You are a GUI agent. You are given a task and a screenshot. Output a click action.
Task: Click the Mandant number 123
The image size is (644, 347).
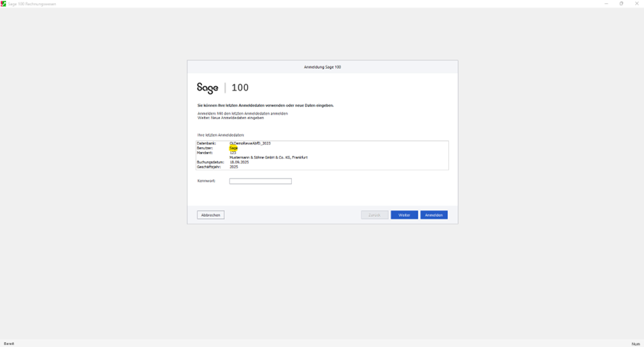(233, 153)
